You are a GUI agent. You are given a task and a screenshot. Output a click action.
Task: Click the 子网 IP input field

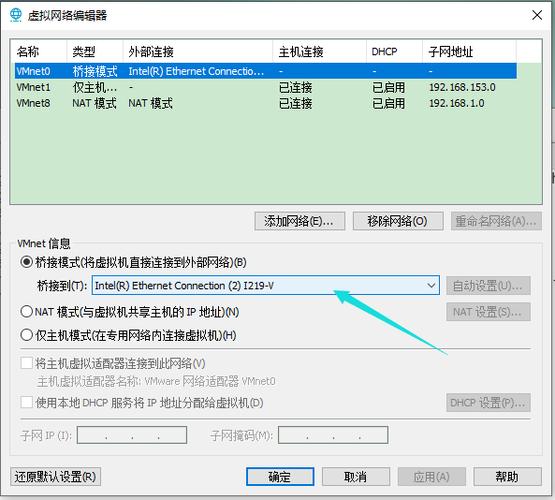[132, 435]
